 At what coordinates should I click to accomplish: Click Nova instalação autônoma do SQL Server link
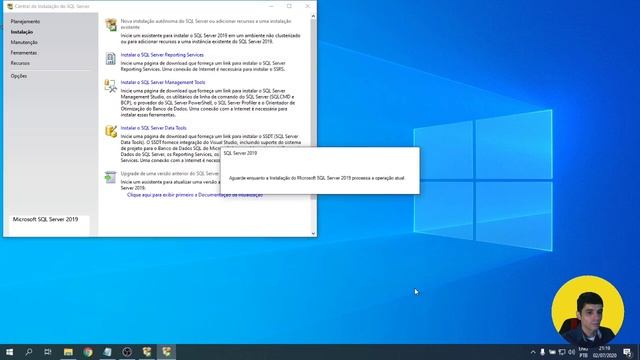(206, 24)
